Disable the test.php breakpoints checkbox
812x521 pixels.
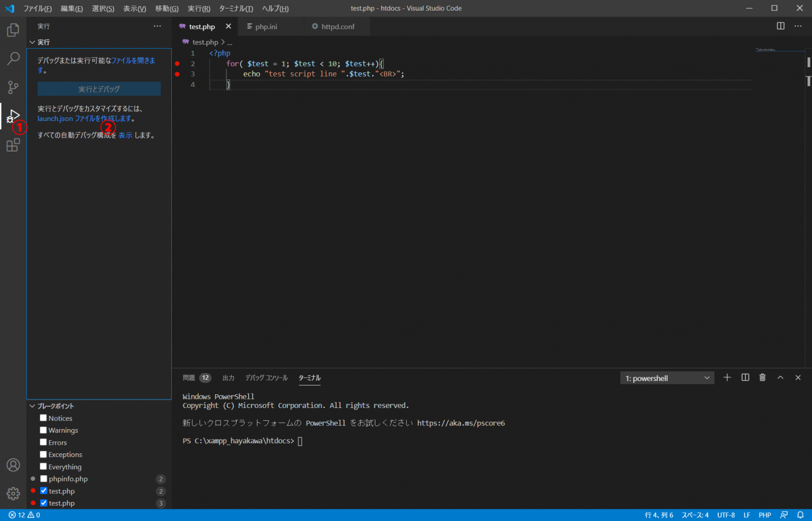pyautogui.click(x=44, y=491)
